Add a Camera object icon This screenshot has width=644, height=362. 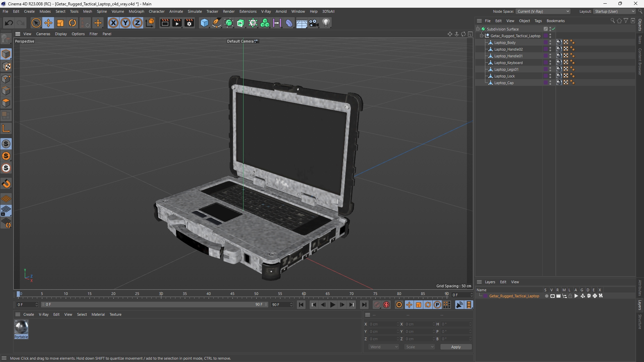click(x=314, y=23)
